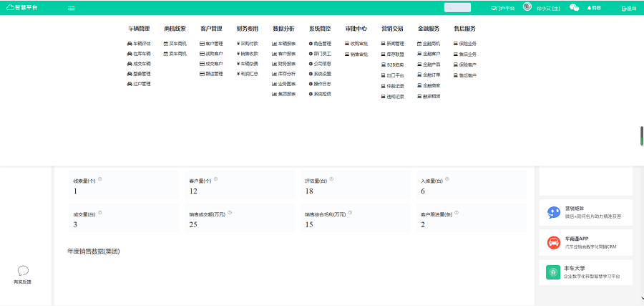Click the hamburger menu toggle icon
This screenshot has height=306, width=644.
72,8
